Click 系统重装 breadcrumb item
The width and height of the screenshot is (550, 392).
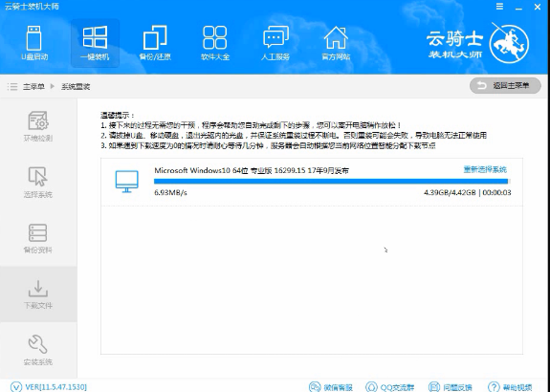click(x=76, y=87)
